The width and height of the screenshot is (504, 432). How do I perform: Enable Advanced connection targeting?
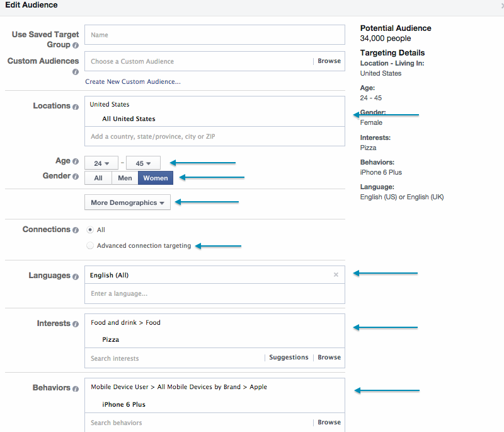90,245
